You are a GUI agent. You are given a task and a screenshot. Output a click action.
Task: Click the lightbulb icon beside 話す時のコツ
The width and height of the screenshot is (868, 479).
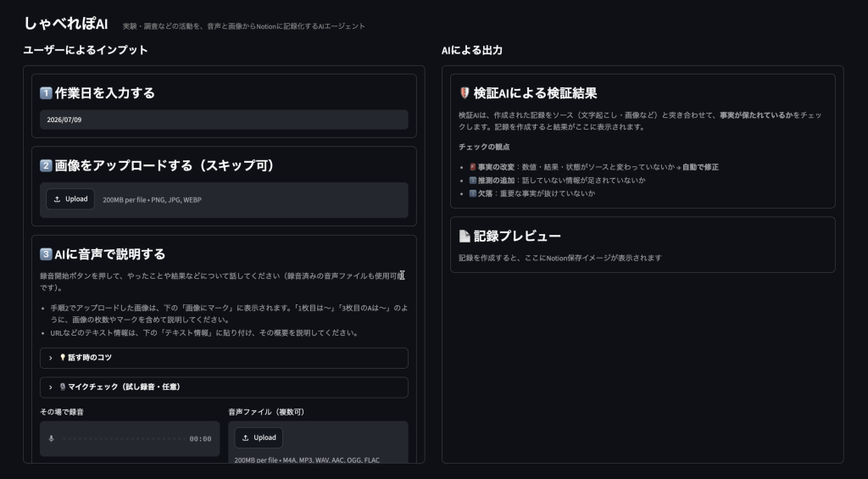coord(63,358)
